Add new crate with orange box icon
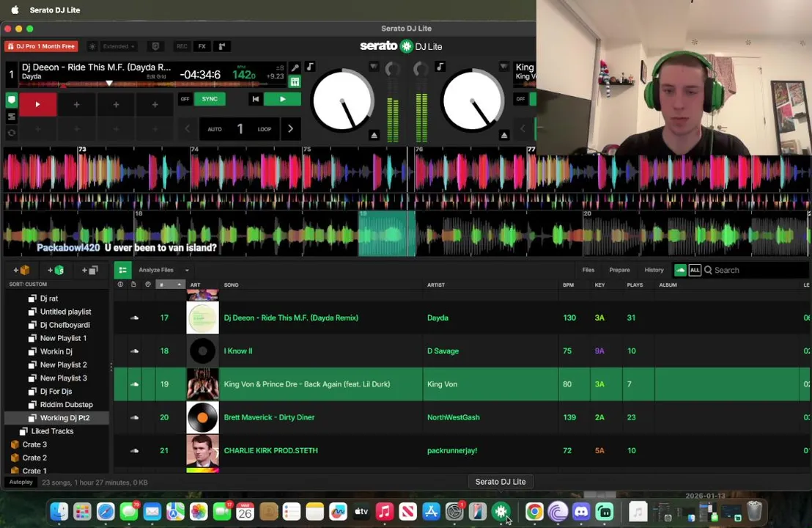812x528 pixels. click(x=22, y=270)
